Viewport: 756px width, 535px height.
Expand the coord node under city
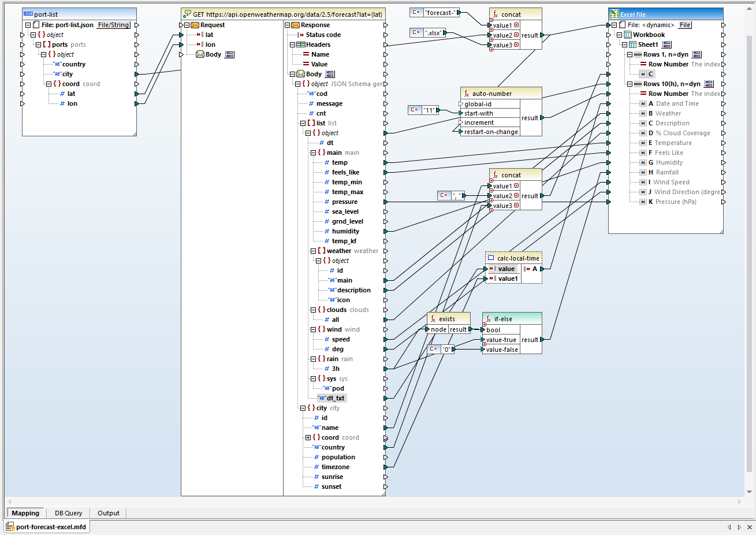pyautogui.click(x=309, y=437)
